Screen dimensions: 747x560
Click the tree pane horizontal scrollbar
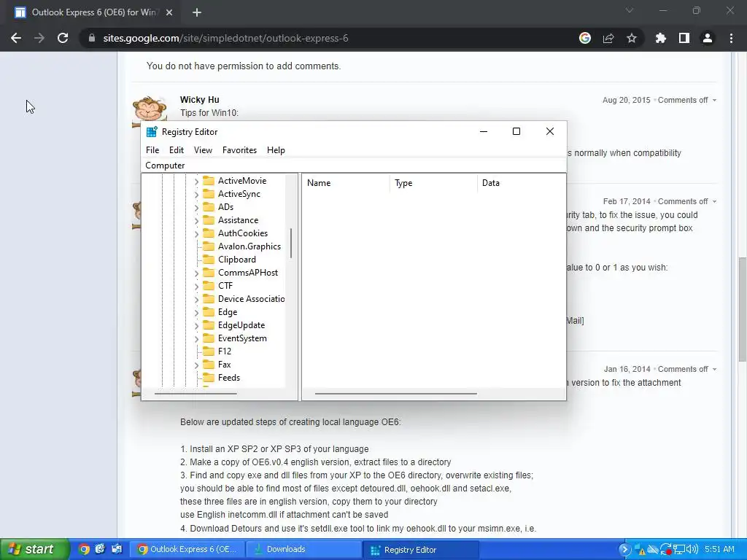196,394
